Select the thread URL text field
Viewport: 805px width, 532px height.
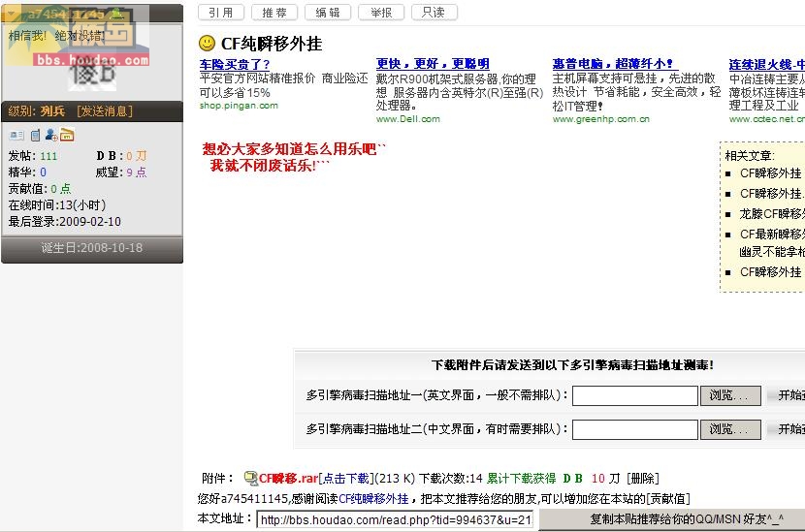396,519
